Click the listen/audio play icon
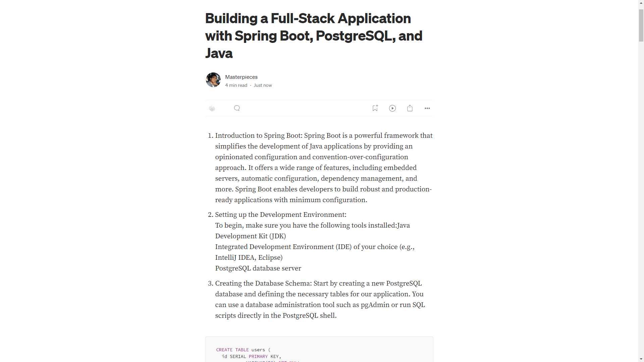 (x=392, y=108)
